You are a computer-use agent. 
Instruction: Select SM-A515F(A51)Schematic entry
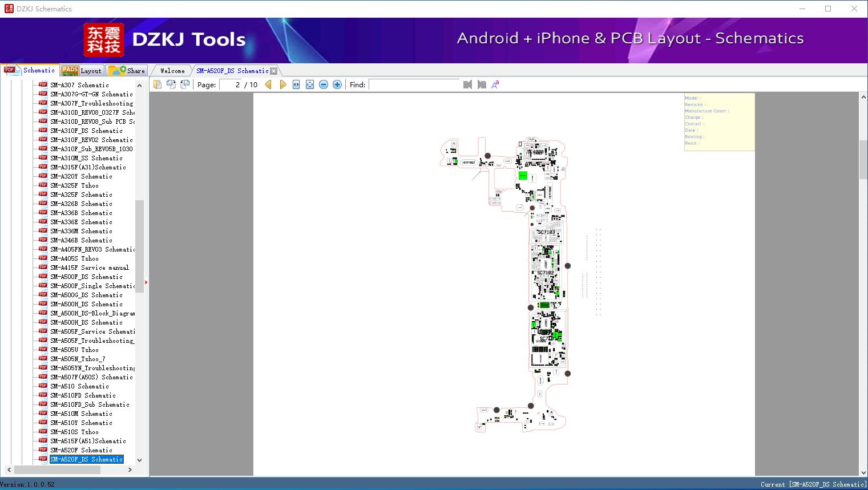point(88,441)
